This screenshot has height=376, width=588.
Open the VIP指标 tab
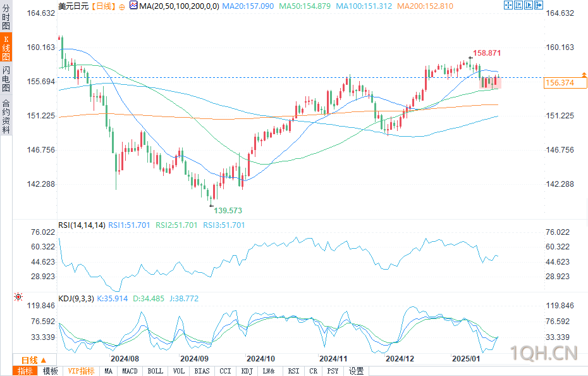coord(82,371)
